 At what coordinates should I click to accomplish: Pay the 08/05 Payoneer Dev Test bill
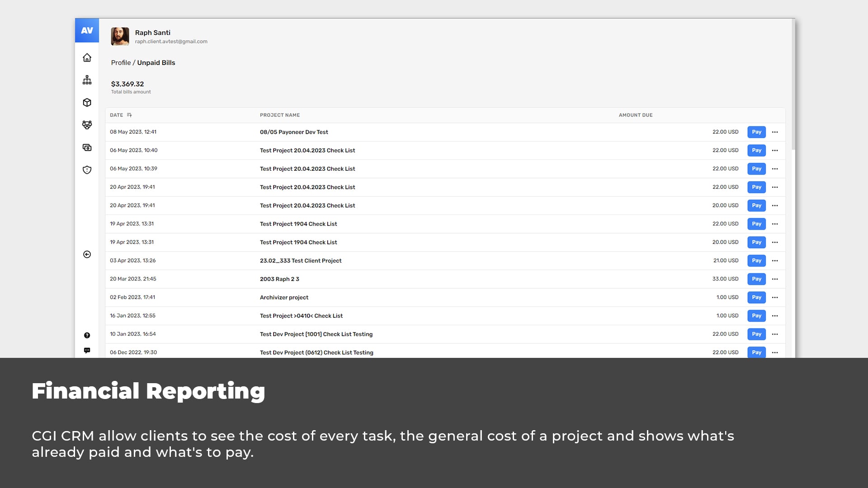pyautogui.click(x=756, y=132)
